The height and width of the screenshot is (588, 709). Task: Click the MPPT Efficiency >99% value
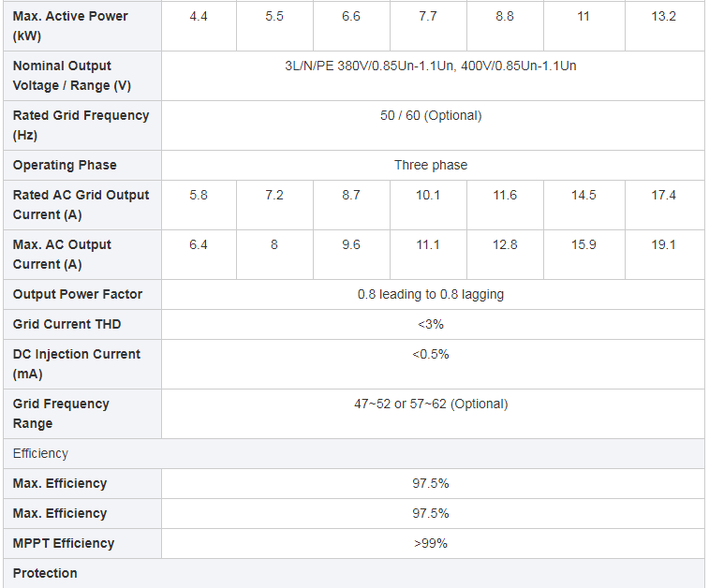click(x=431, y=543)
